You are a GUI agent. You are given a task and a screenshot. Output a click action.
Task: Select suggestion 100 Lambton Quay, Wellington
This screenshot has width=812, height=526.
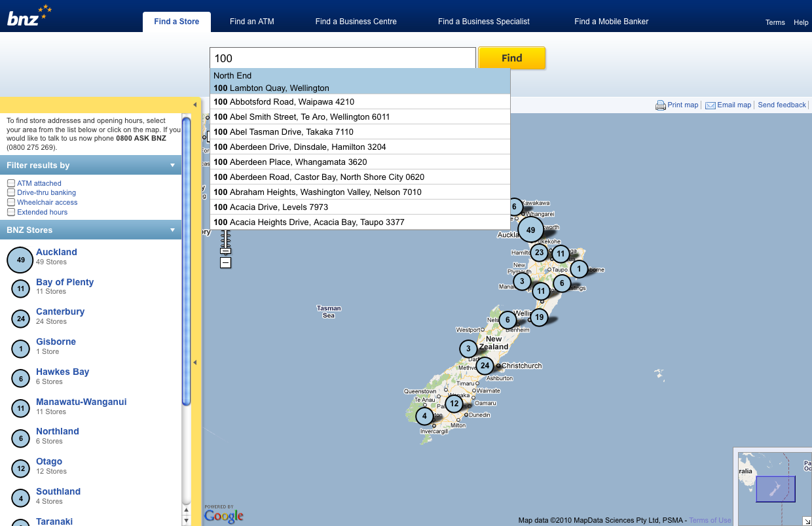pyautogui.click(x=360, y=81)
